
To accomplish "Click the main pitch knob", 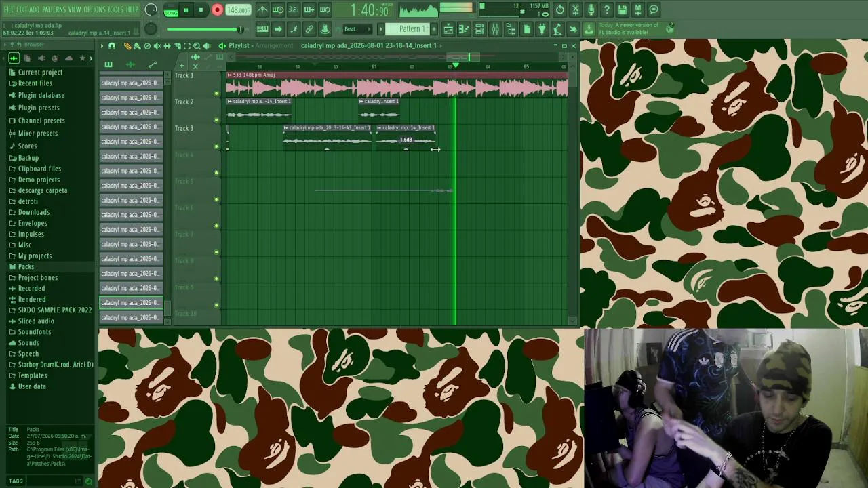I will [x=151, y=29].
